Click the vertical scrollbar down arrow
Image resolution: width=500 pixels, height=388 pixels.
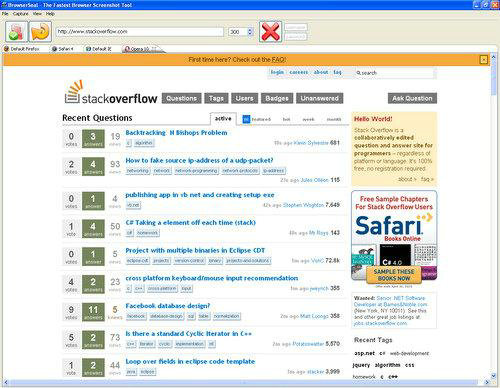click(x=493, y=375)
